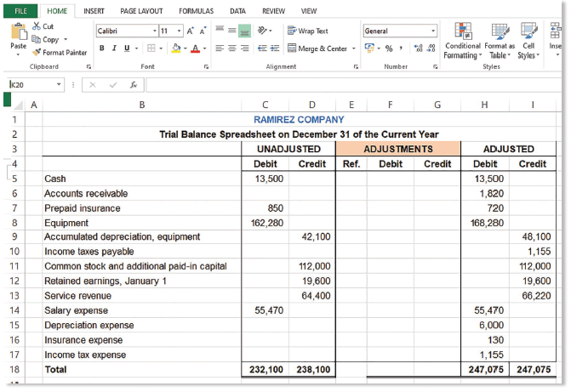Click the Top Align icon
This screenshot has height=392, width=571.
pos(220,30)
